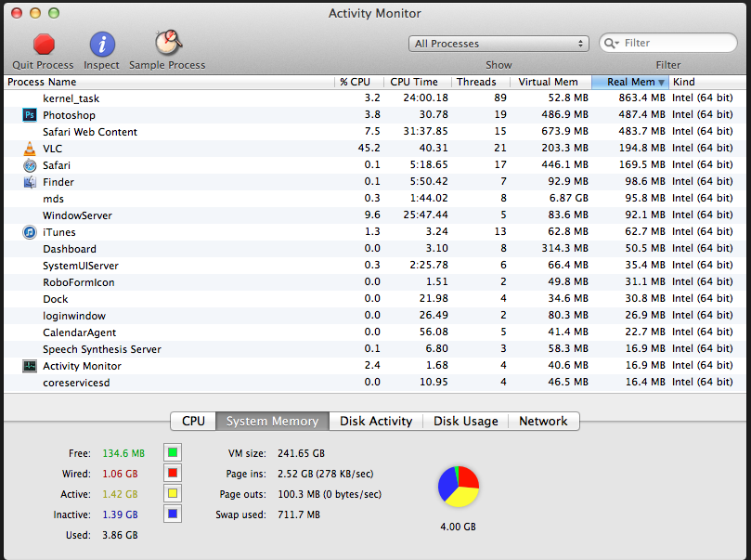
Task: Open the Disk Usage tab
Action: point(465,421)
